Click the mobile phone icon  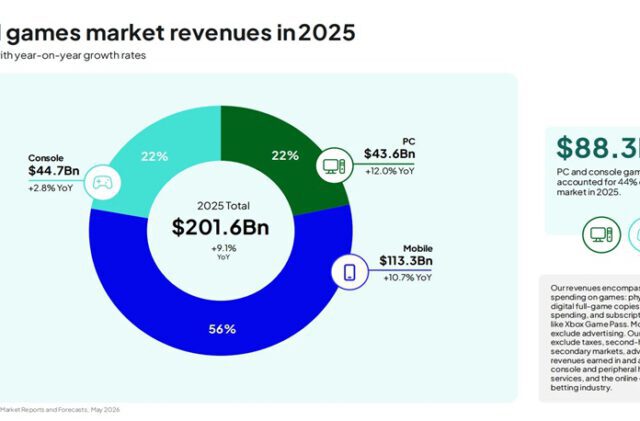pyautogui.click(x=350, y=272)
